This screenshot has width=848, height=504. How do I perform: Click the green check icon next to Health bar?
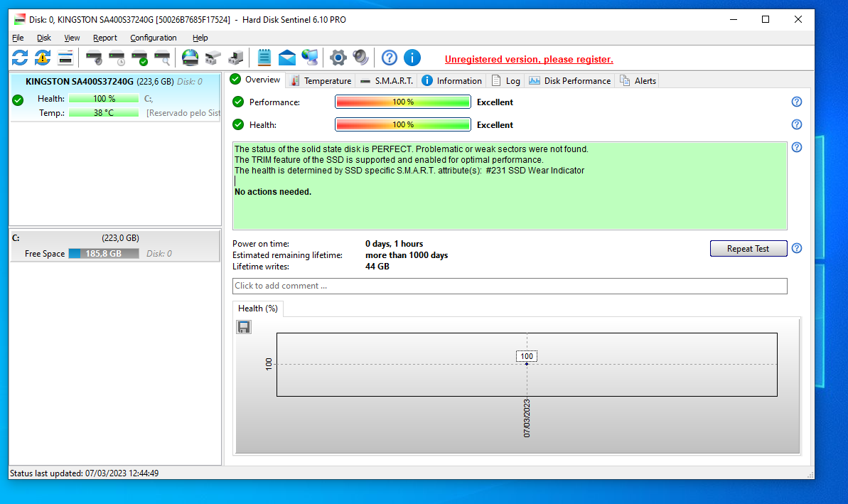point(238,124)
